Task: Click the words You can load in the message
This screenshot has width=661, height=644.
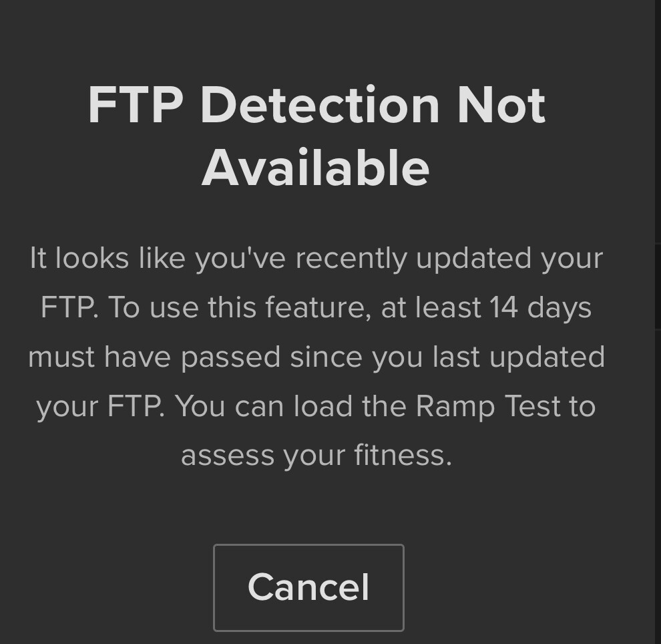Action: coord(264,406)
